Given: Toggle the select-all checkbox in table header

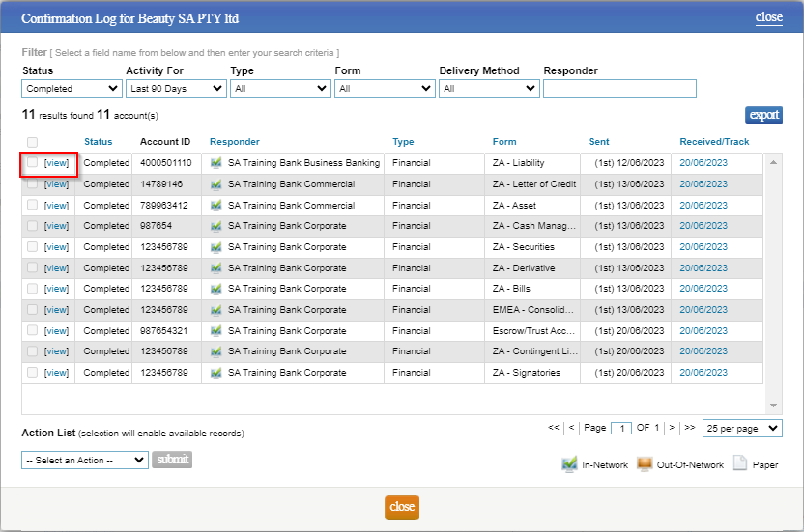Looking at the screenshot, I should (33, 142).
